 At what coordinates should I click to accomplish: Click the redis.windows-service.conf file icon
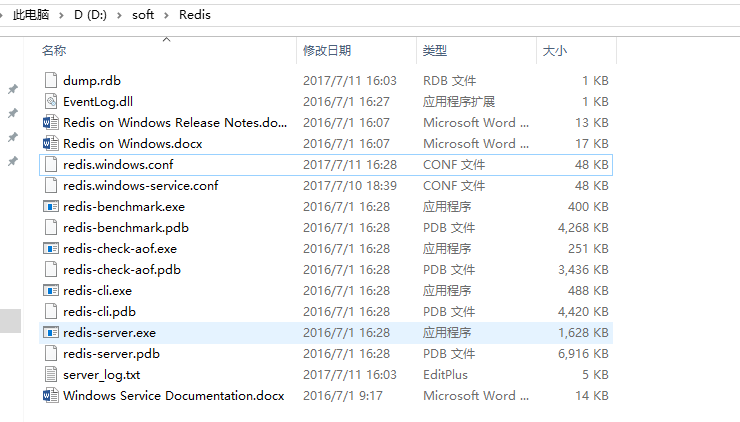[x=51, y=186]
